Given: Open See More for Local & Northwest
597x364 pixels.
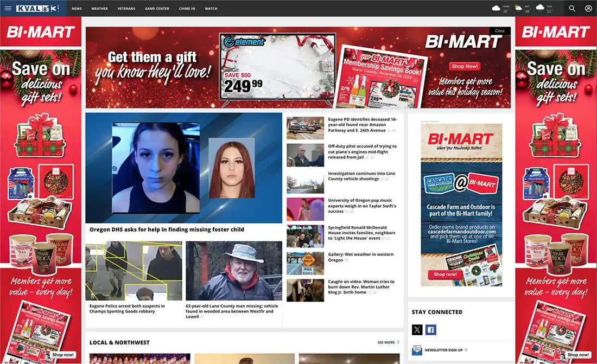Looking at the screenshot, I should 389,342.
